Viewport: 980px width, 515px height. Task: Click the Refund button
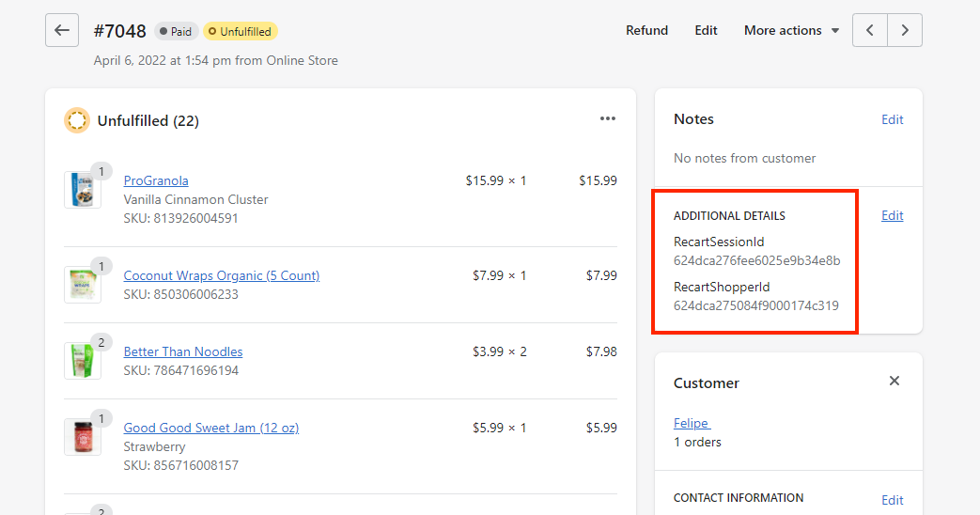pyautogui.click(x=646, y=30)
